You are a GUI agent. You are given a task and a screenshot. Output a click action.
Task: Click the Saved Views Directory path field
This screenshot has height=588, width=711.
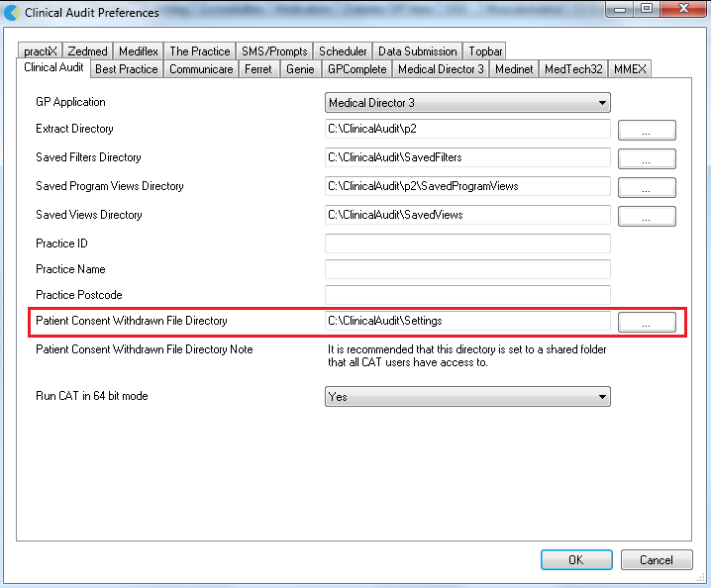(467, 215)
